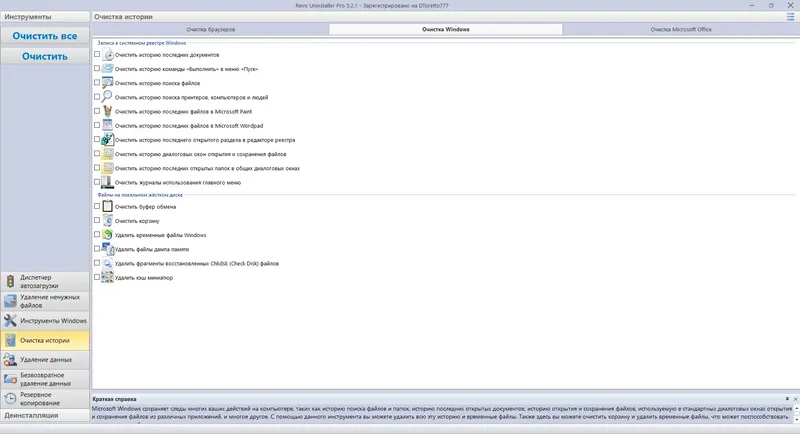Click the Chkdsk (Check Disk) fragments label
This screenshot has width=800, height=434.
click(196, 264)
